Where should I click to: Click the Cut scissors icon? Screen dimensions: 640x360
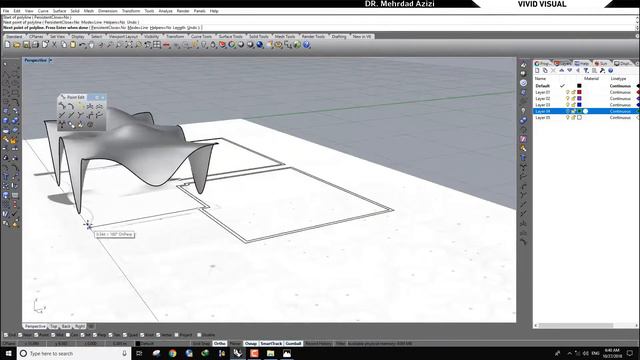click(x=54, y=44)
